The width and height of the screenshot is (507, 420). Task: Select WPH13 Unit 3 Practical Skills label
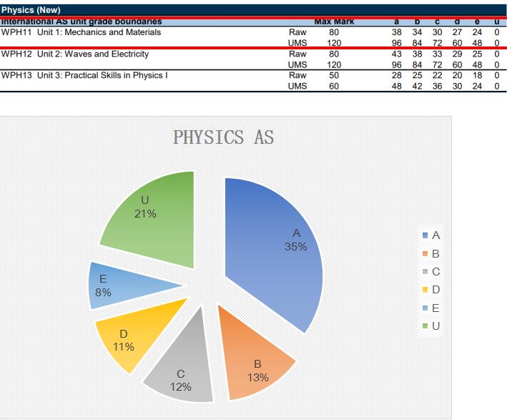[x=84, y=75]
